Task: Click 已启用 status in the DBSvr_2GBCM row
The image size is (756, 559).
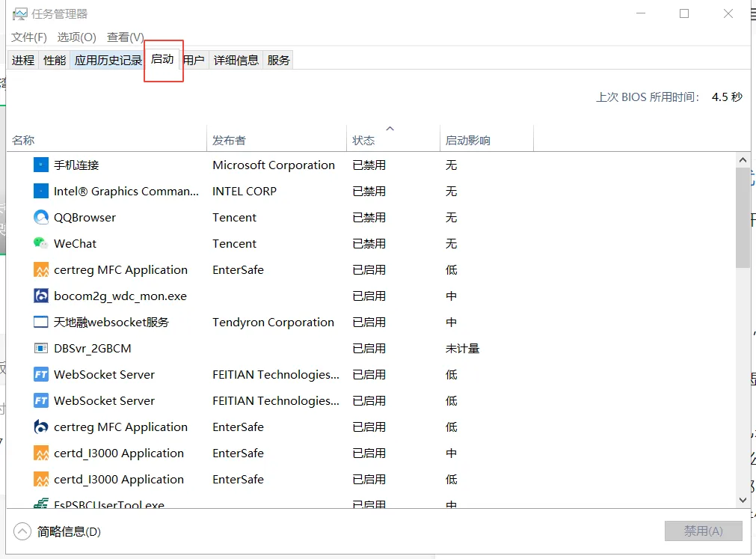Action: pos(369,348)
